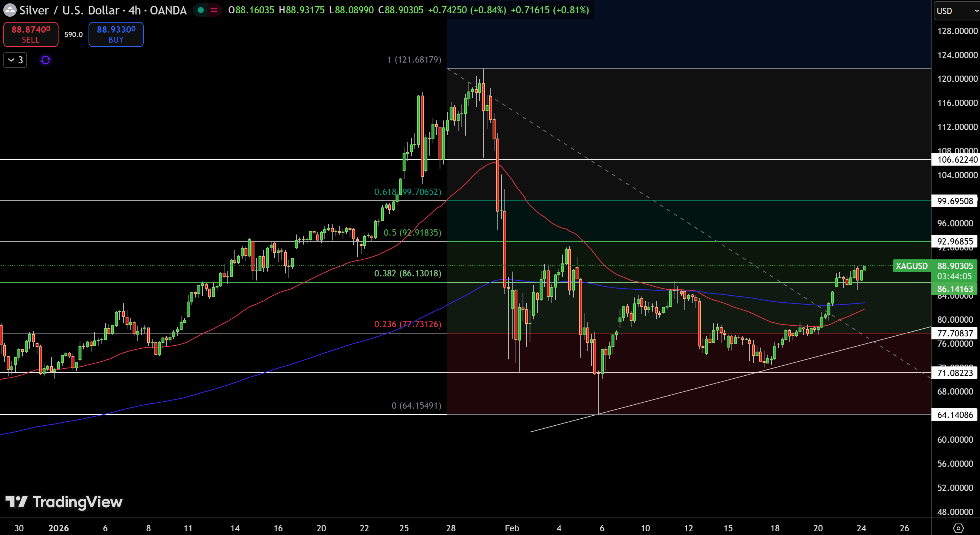Click the pink approximate-data indicator icon
The height and width of the screenshot is (535, 980).
[x=214, y=10]
